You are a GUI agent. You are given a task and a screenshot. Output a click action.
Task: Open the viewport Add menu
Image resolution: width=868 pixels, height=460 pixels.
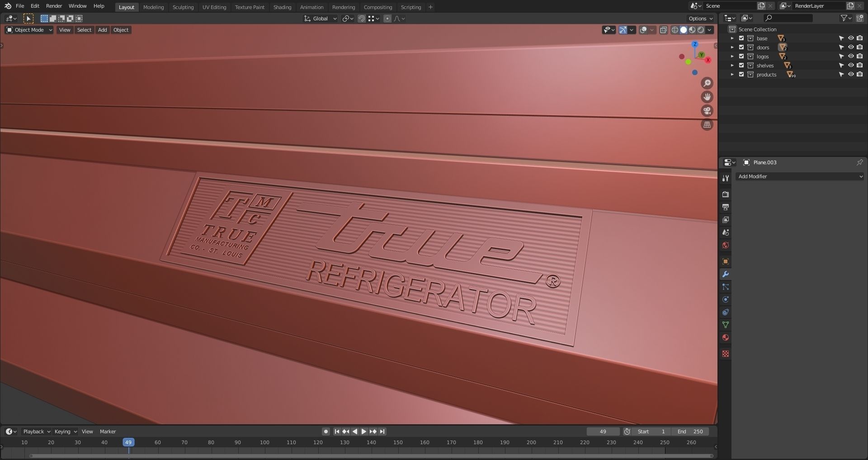point(103,30)
